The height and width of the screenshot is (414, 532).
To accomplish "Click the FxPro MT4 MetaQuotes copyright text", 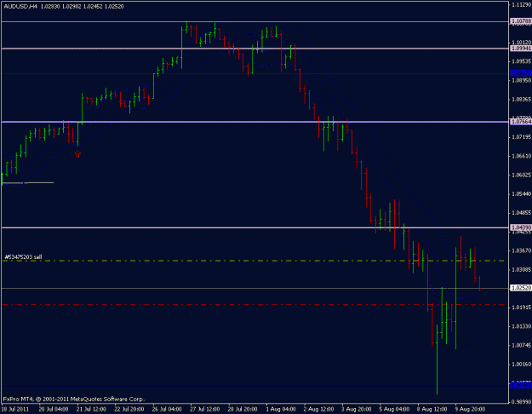I will [x=73, y=399].
